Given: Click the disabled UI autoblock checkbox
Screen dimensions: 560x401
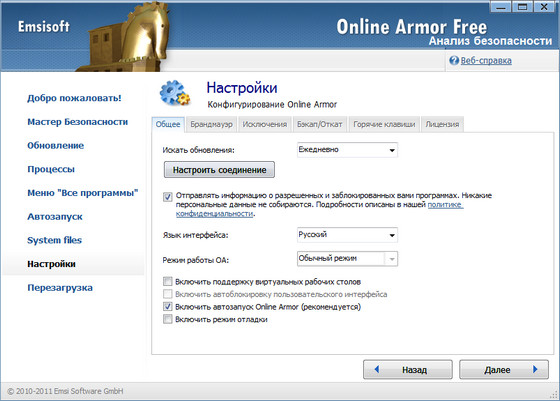Looking at the screenshot, I should tap(168, 294).
